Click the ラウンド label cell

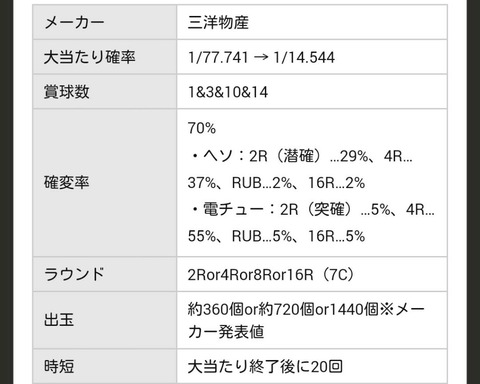click(x=105, y=274)
